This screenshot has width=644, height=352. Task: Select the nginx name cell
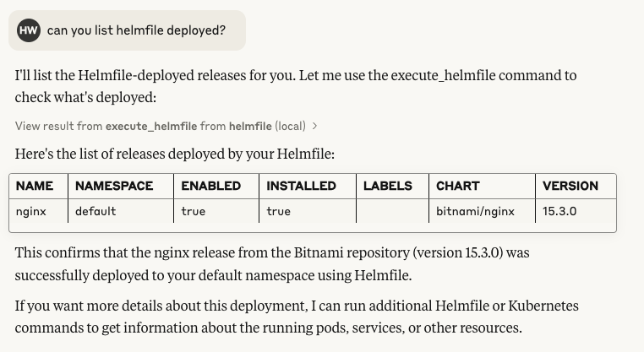[39, 211]
